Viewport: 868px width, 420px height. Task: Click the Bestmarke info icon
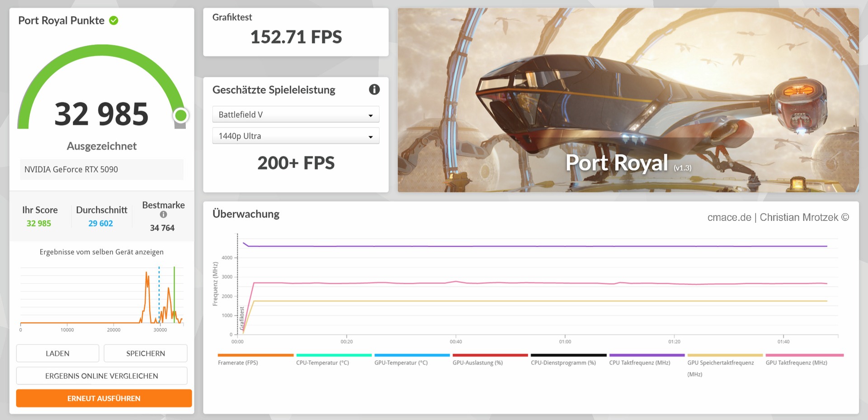click(163, 215)
